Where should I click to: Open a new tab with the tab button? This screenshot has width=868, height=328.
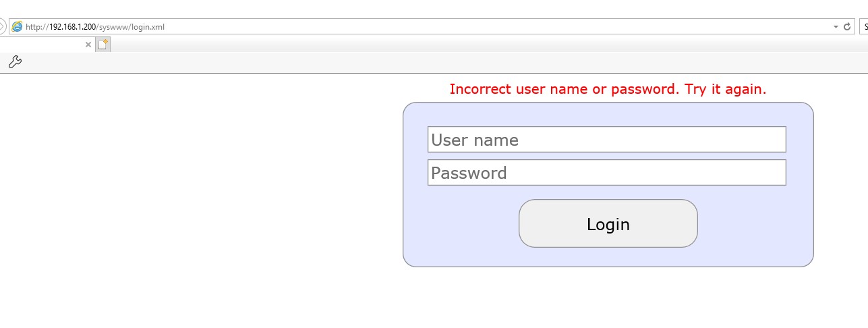[x=103, y=45]
